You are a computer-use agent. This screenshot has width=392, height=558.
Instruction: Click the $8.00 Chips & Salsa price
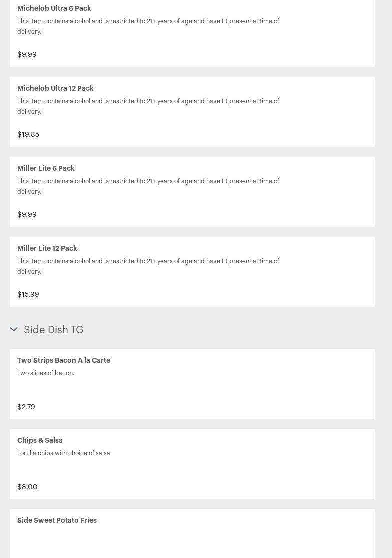[27, 487]
